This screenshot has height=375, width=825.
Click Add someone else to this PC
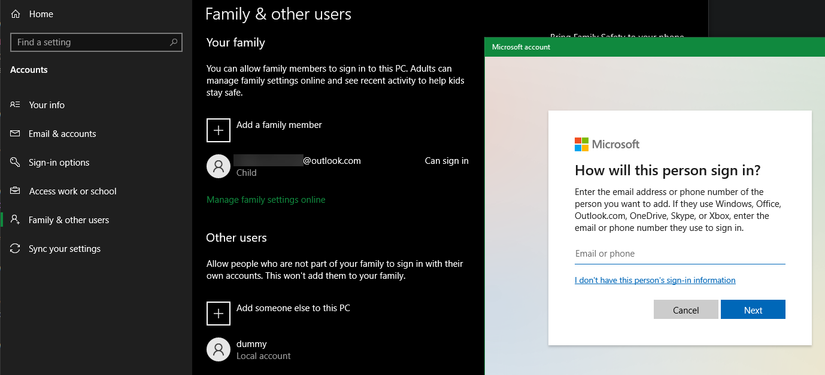click(x=293, y=308)
